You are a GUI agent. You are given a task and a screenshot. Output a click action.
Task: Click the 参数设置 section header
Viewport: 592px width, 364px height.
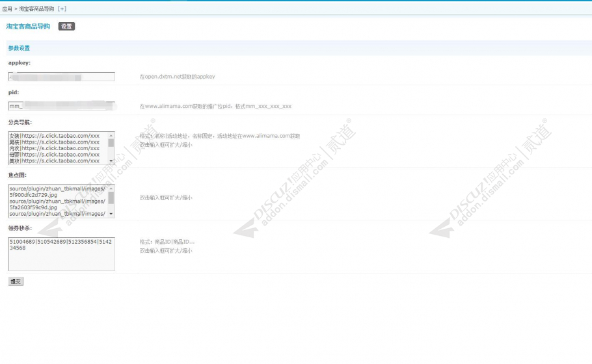tap(19, 48)
